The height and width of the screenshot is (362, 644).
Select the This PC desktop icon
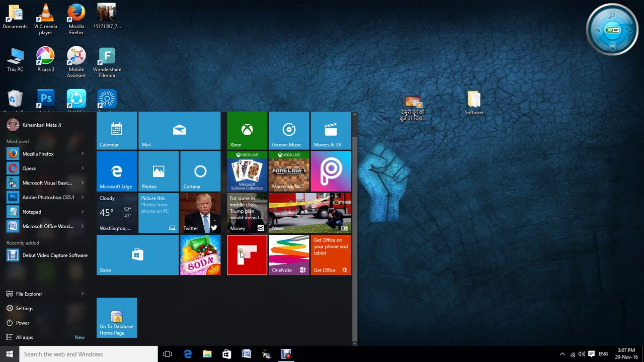pyautogui.click(x=15, y=59)
